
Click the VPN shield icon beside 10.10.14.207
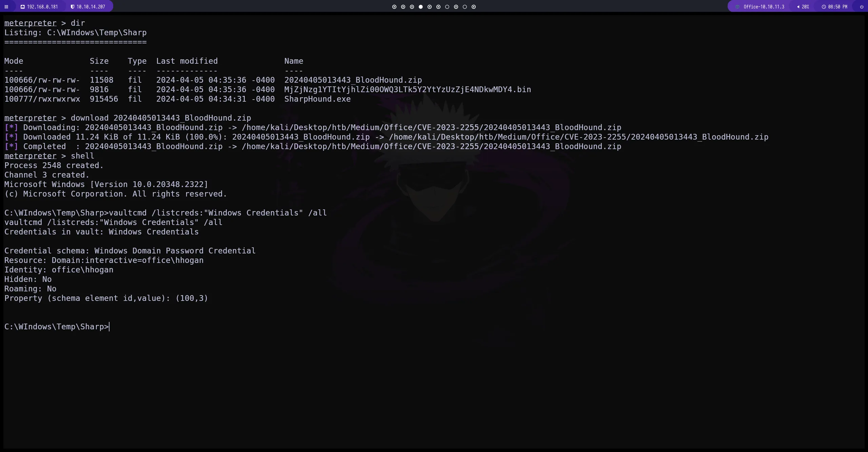coord(72,7)
